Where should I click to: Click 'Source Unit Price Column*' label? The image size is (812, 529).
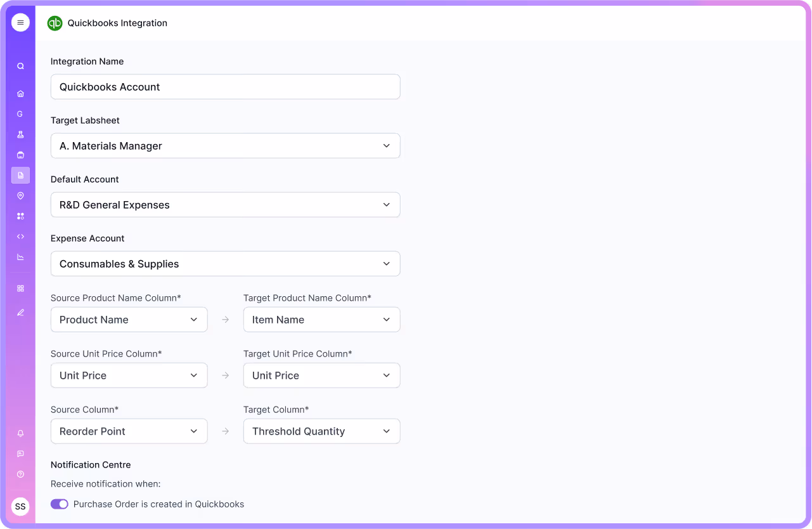[106, 354]
